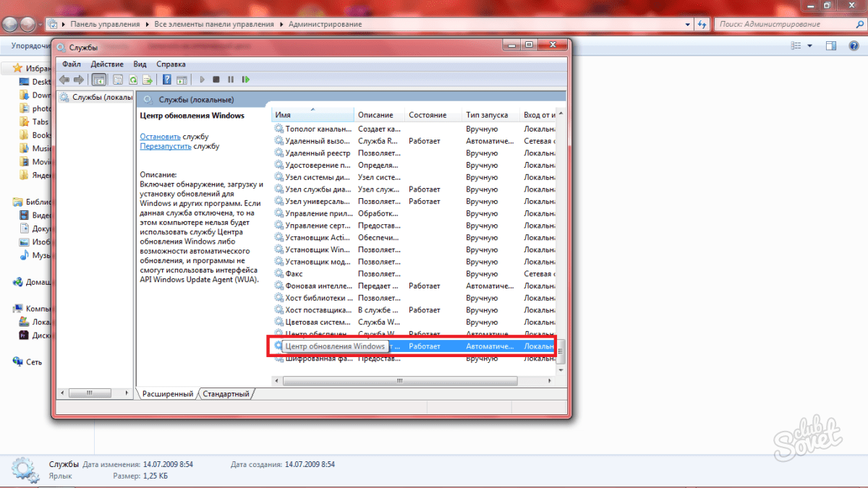Stop the service with the square icon

tap(216, 80)
